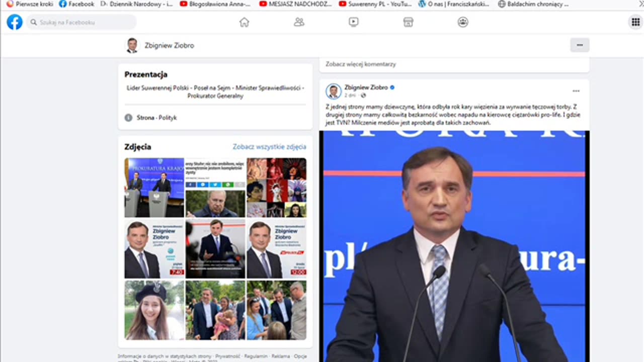Click the Zdjęcia section heading
The image size is (644, 362).
tap(138, 147)
